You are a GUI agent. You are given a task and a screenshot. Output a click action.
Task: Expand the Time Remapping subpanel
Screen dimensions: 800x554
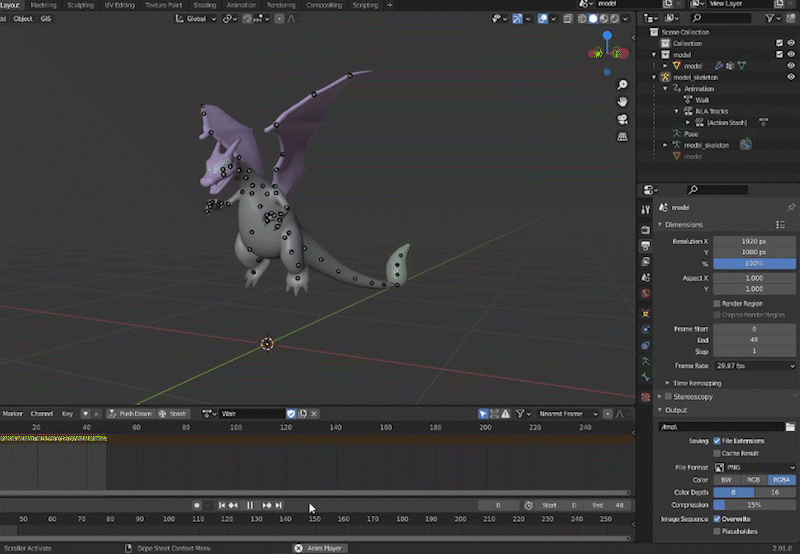click(x=667, y=383)
